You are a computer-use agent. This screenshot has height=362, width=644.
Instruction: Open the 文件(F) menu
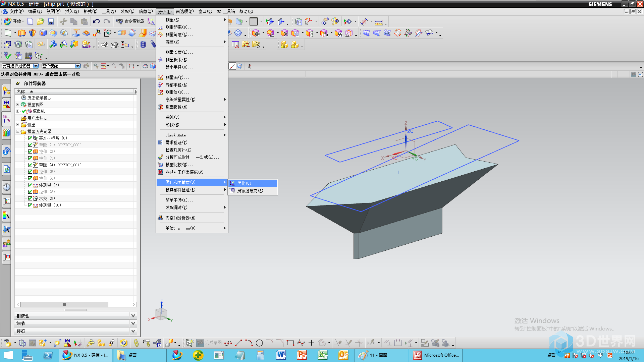click(16, 11)
